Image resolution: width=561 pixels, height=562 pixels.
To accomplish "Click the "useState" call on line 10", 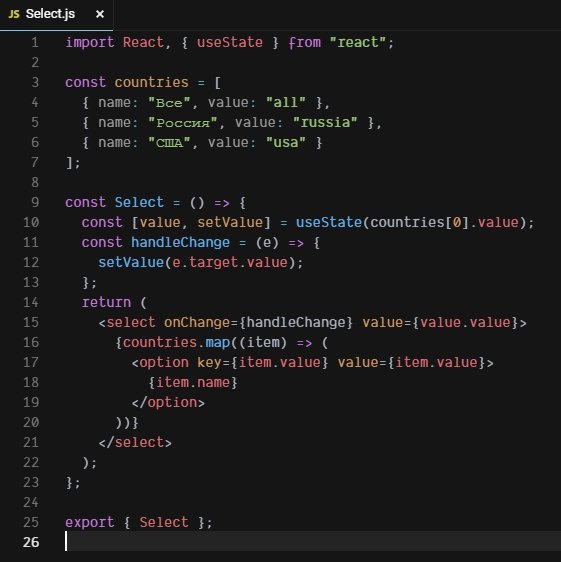I will (329, 223).
